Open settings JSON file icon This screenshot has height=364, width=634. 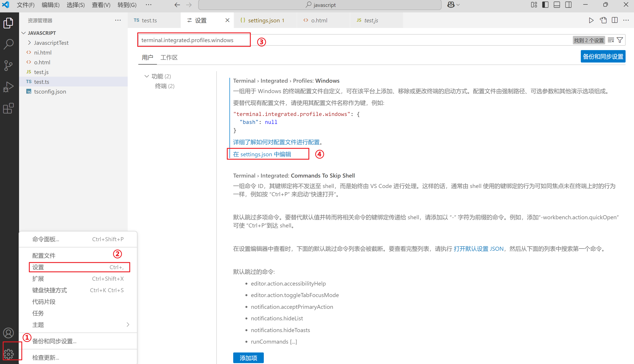tap(603, 20)
